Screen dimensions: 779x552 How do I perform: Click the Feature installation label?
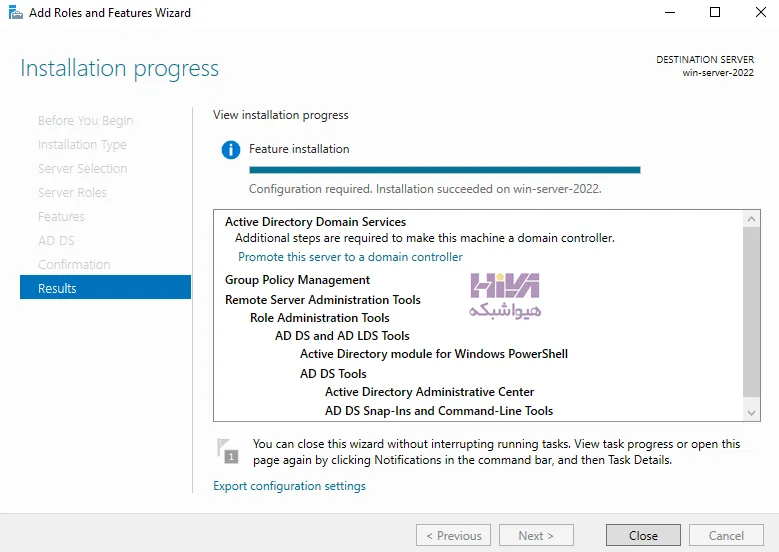[299, 149]
